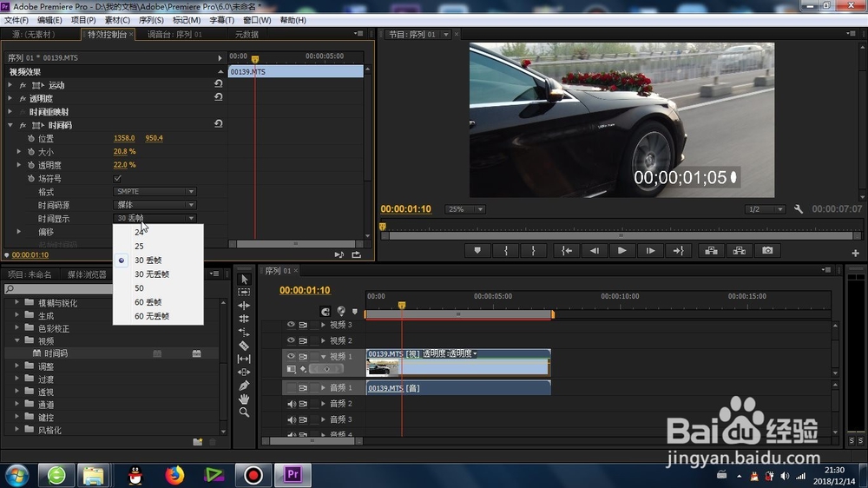This screenshot has height=488, width=868.
Task: Select the Hand tool
Action: pos(244,399)
